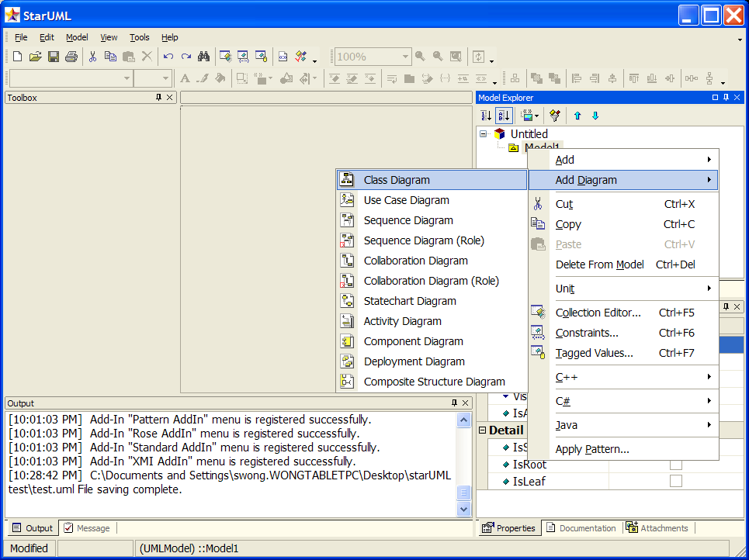Click the Align Top icon

pos(634,78)
